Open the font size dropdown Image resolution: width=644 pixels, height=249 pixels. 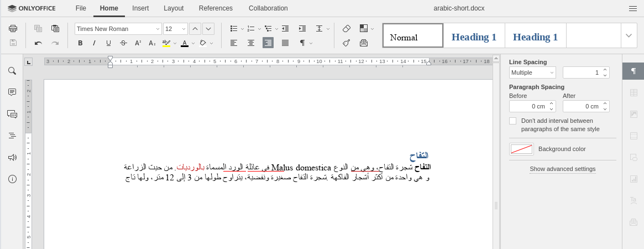184,29
